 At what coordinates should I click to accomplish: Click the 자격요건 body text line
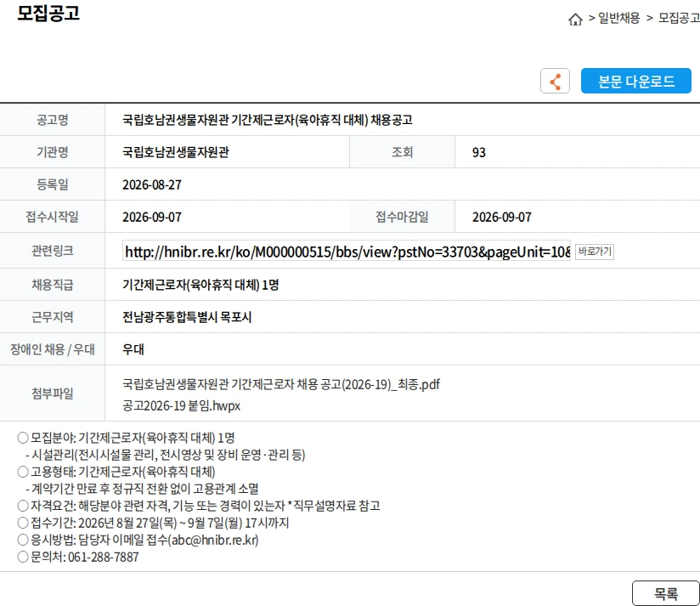click(199, 506)
